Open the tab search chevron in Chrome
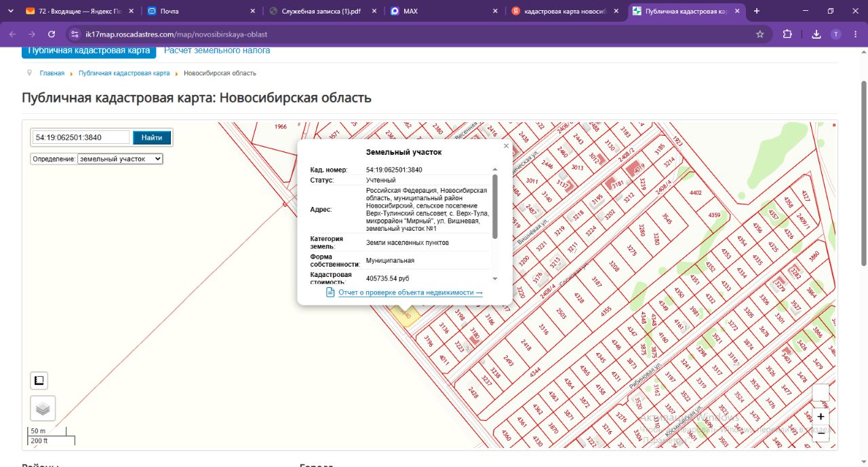This screenshot has height=467, width=868. (x=10, y=11)
